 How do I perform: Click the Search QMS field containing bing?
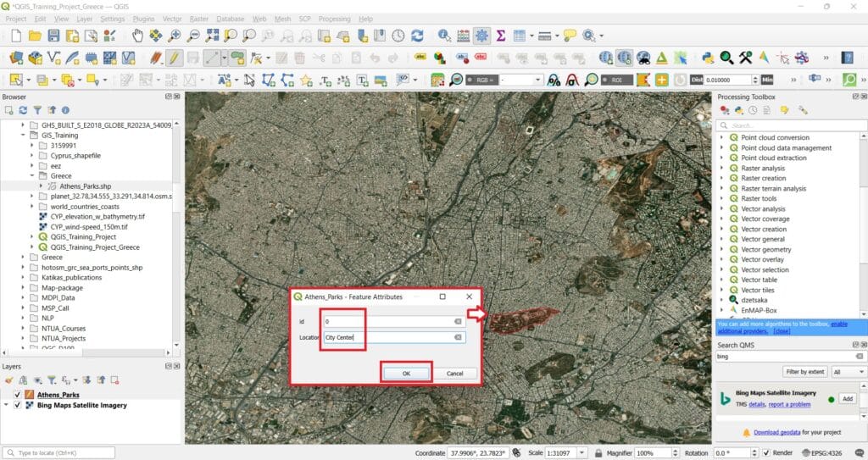(791, 357)
